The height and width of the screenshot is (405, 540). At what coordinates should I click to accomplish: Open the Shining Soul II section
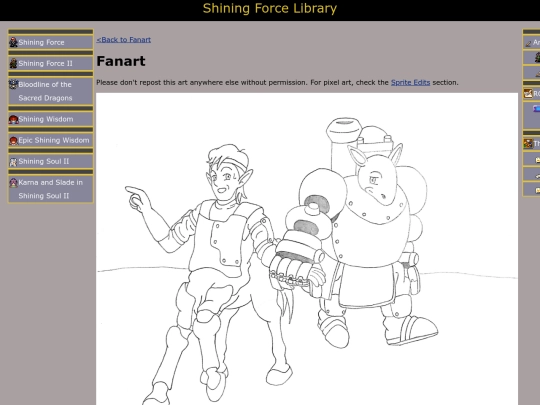(x=51, y=162)
